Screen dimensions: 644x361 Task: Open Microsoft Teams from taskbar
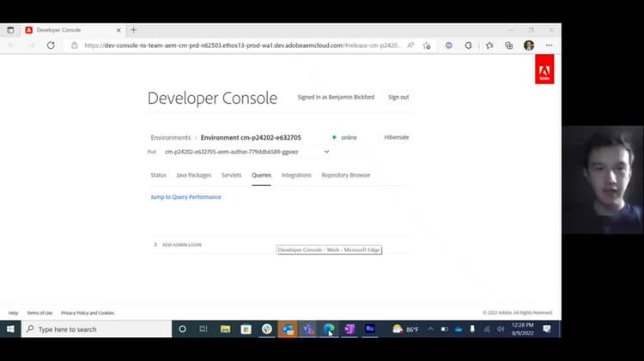[308, 329]
